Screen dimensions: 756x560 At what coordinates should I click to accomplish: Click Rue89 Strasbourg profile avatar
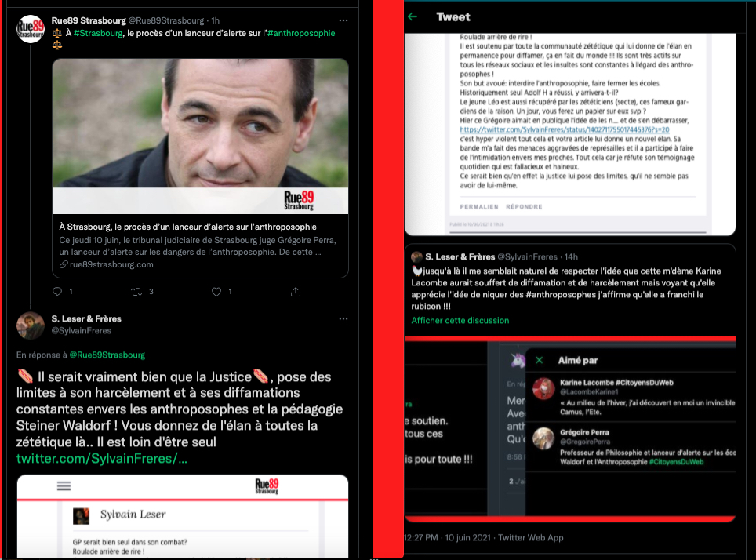tap(31, 29)
